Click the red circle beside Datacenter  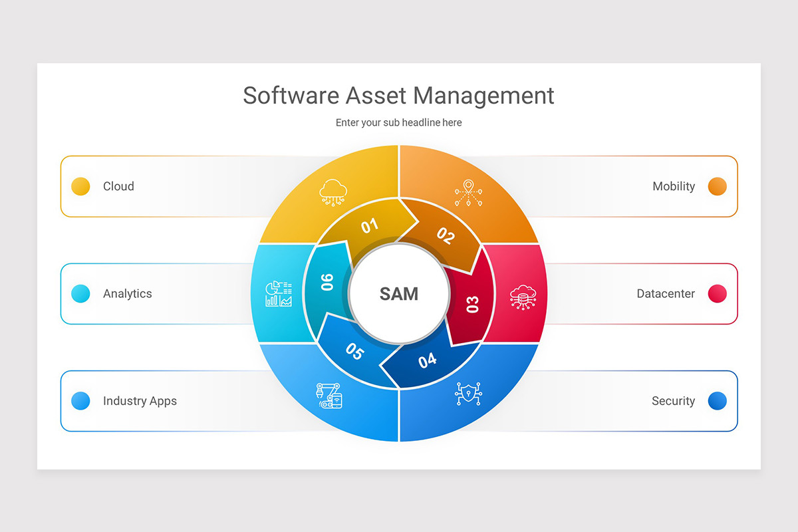pyautogui.click(x=717, y=293)
